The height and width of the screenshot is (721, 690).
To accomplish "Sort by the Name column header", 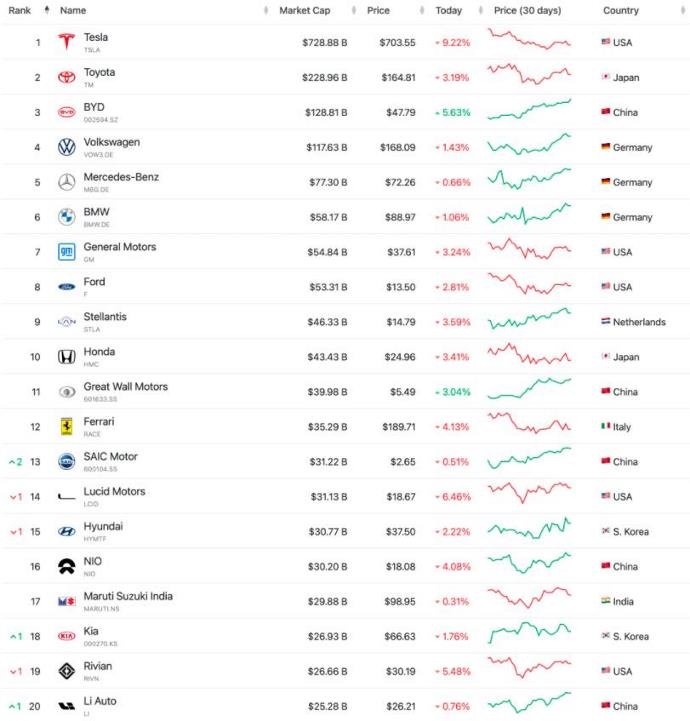I will click(73, 10).
